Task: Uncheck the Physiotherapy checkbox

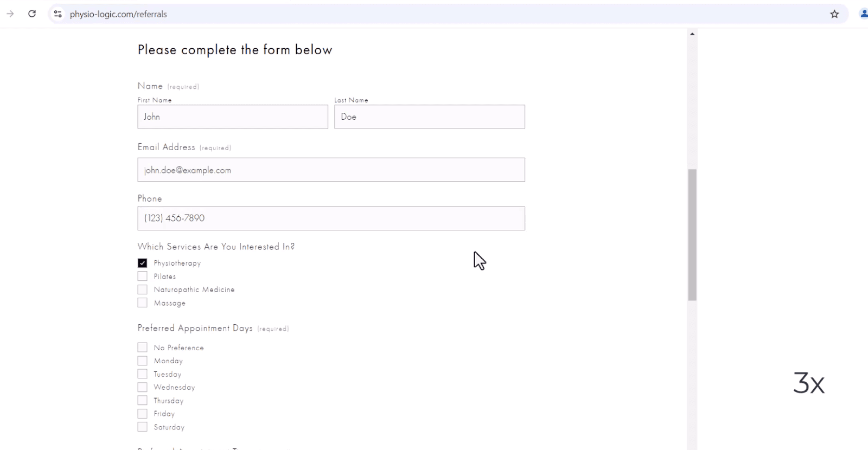Action: (143, 263)
